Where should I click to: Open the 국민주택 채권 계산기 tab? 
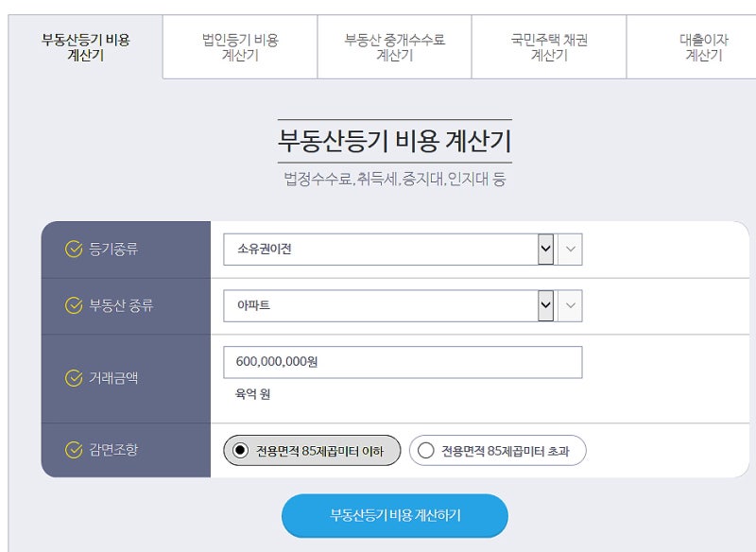(549, 46)
